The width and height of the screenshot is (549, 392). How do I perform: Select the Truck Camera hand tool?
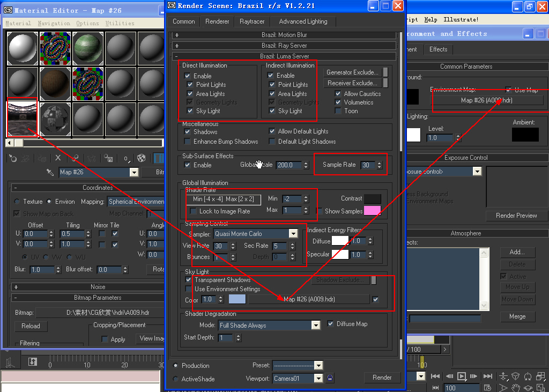(x=516, y=388)
